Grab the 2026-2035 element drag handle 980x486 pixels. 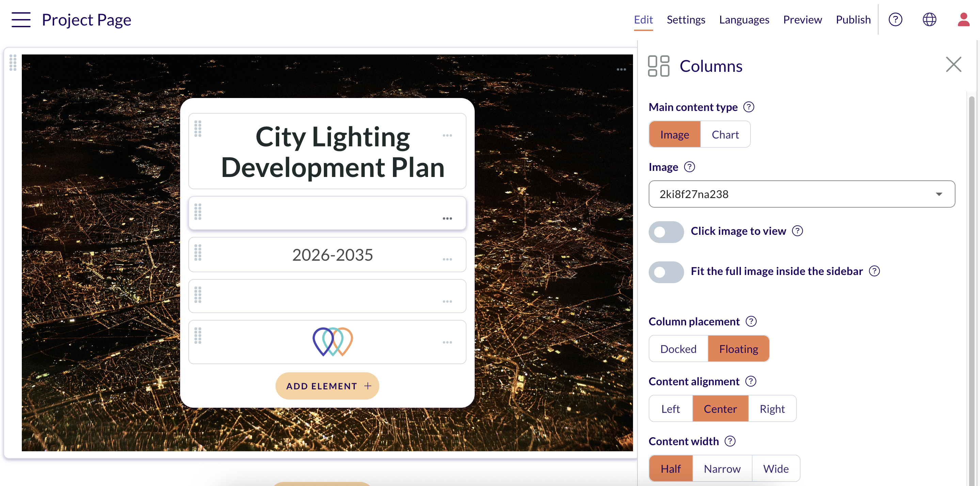pos(198,253)
